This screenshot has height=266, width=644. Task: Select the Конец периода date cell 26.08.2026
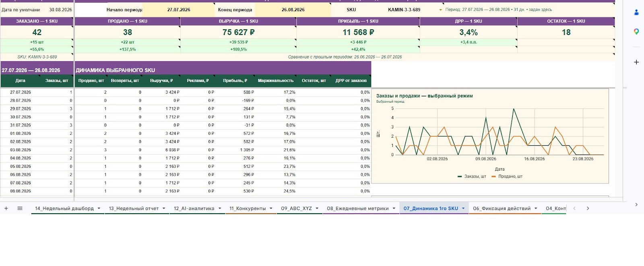(293, 10)
